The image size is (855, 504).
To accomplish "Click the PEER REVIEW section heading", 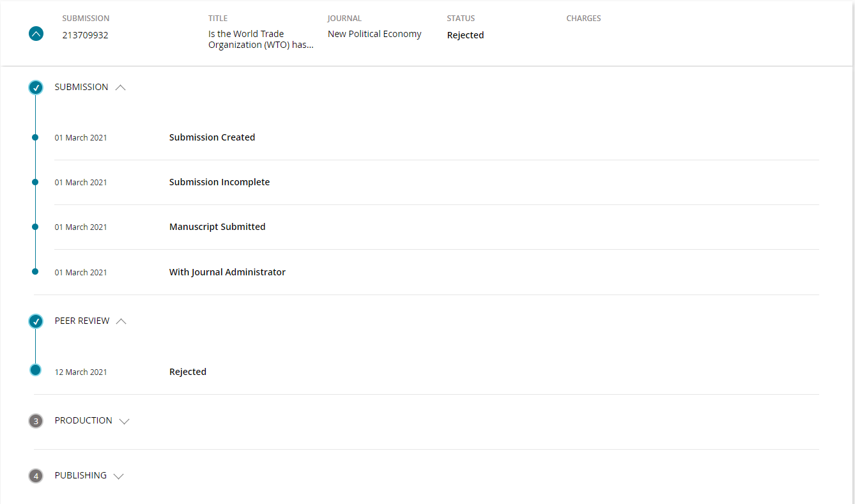I will click(x=82, y=321).
